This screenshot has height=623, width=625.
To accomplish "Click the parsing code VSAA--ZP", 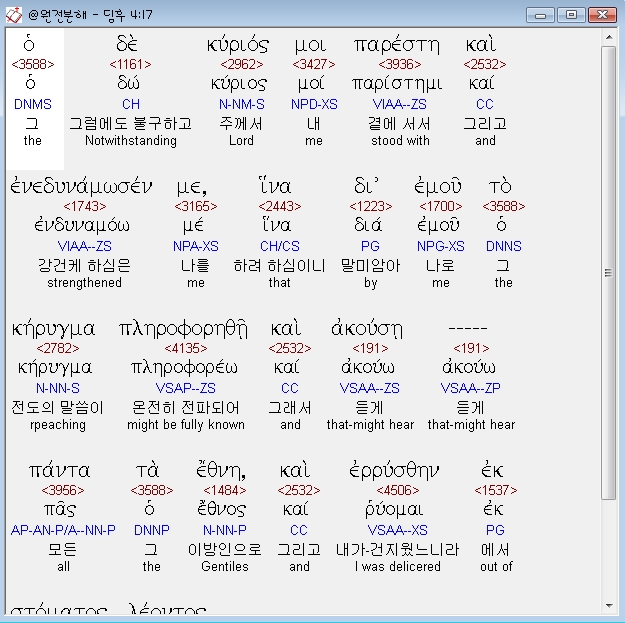I will click(471, 388).
